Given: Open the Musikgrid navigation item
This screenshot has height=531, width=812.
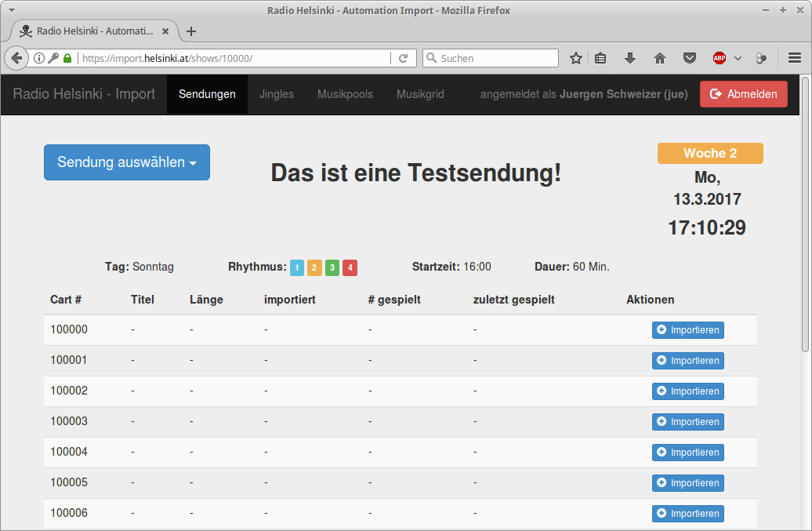Looking at the screenshot, I should [420, 94].
